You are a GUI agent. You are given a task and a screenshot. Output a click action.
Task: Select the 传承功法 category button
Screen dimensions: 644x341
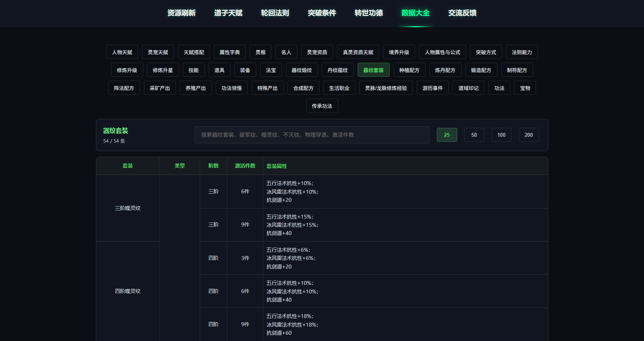point(322,106)
